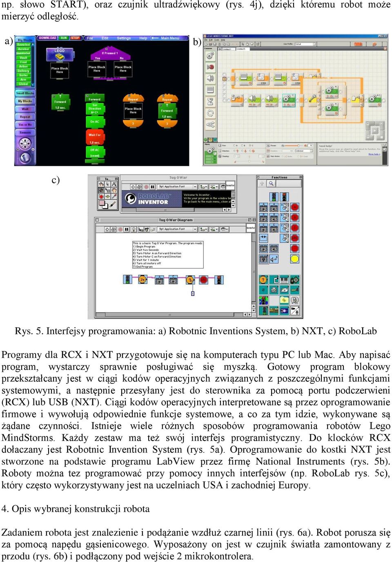The width and height of the screenshot is (392, 562).
Task: Select the Stop A red octagon in Functions
Action: [x=294, y=207]
